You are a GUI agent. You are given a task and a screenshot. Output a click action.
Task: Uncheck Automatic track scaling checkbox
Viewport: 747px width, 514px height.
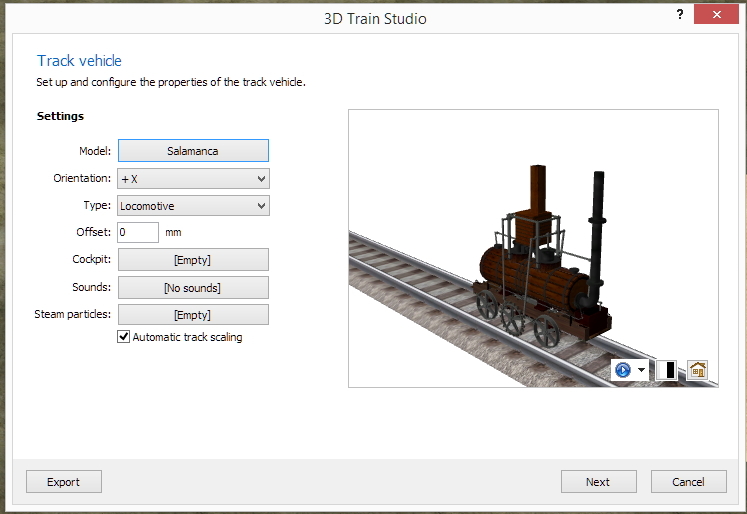pyautogui.click(x=123, y=337)
